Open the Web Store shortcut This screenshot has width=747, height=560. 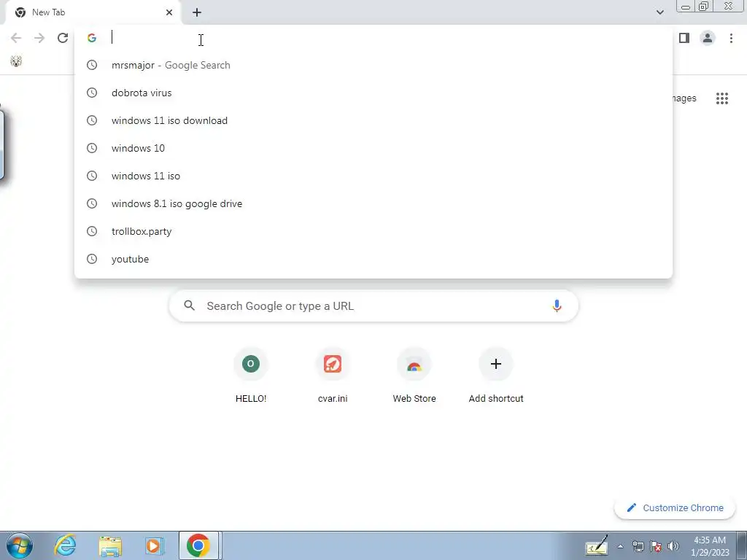coord(414,376)
